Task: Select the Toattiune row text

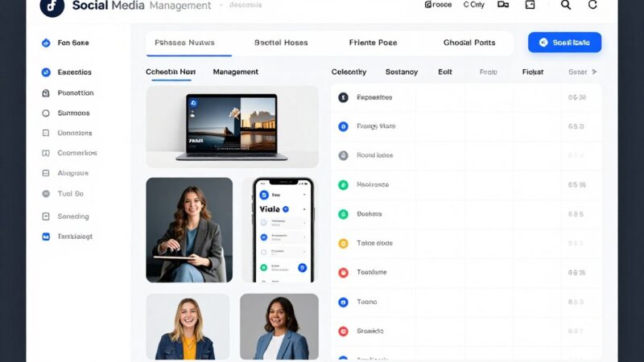Action: click(x=371, y=272)
